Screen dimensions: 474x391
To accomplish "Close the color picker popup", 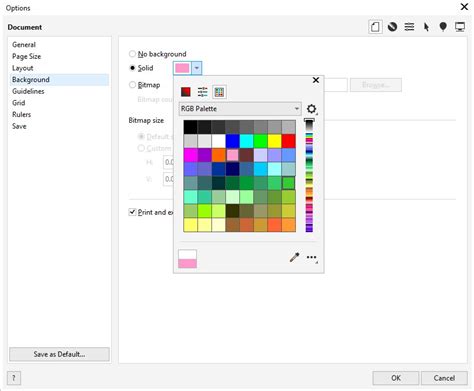I will pos(316,80).
